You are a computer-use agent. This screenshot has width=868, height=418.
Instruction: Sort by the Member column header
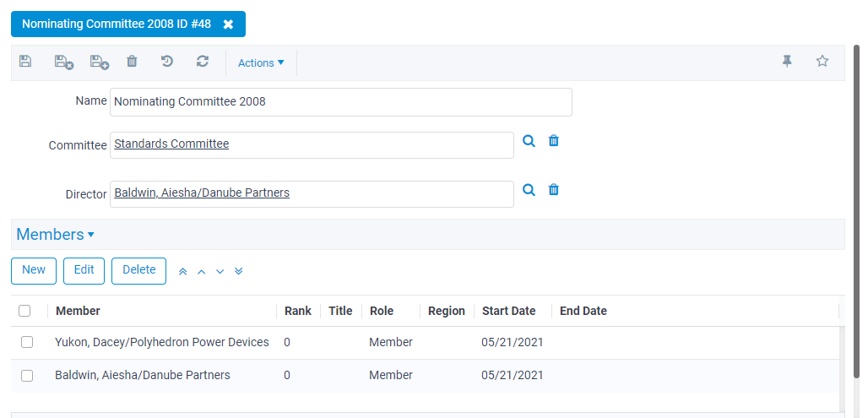tap(78, 311)
